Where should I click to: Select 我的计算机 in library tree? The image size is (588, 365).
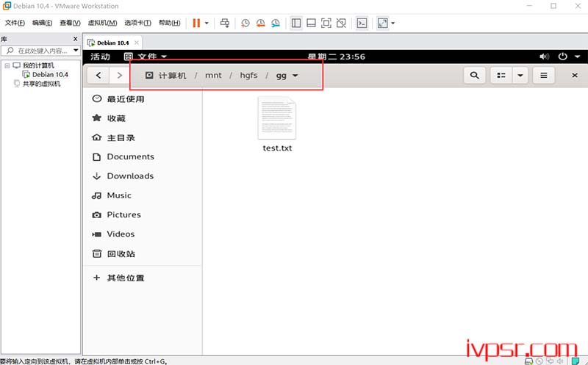pos(38,65)
